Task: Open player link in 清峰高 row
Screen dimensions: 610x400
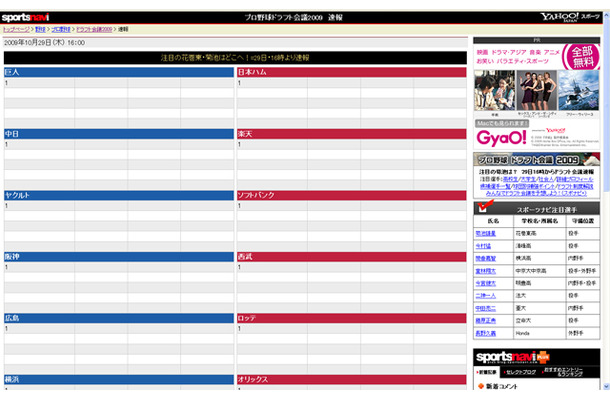Action: tap(483, 246)
